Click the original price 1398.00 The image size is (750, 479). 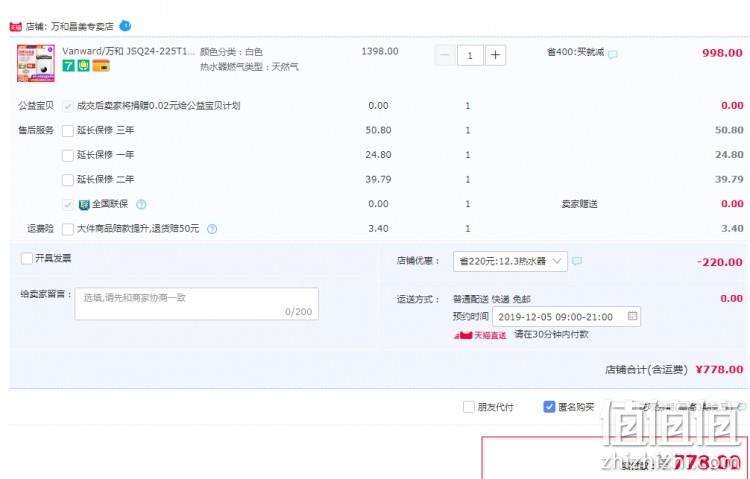tap(380, 51)
